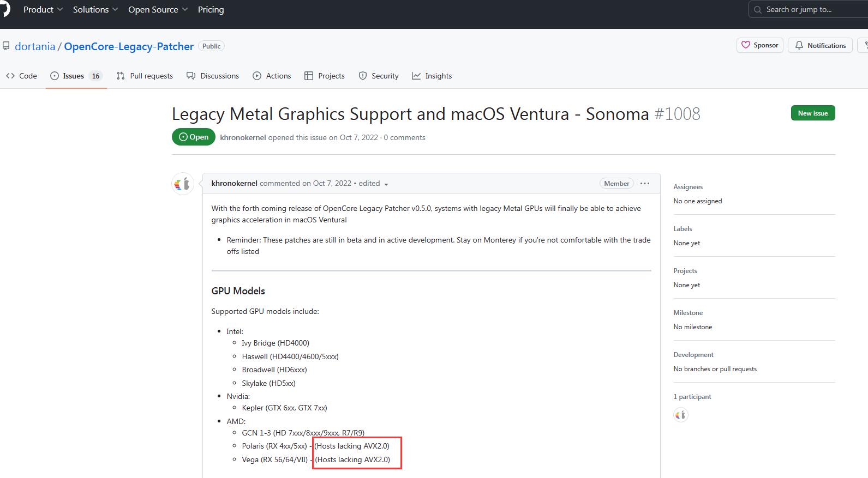Click the GitHub logo icon
Image resolution: width=868 pixels, height=478 pixels.
(4, 9)
